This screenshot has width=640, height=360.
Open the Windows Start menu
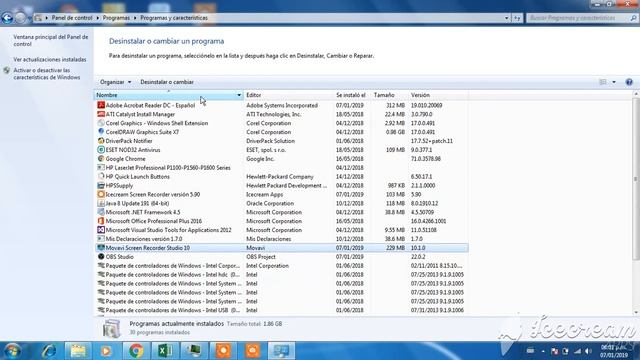[x=12, y=351]
